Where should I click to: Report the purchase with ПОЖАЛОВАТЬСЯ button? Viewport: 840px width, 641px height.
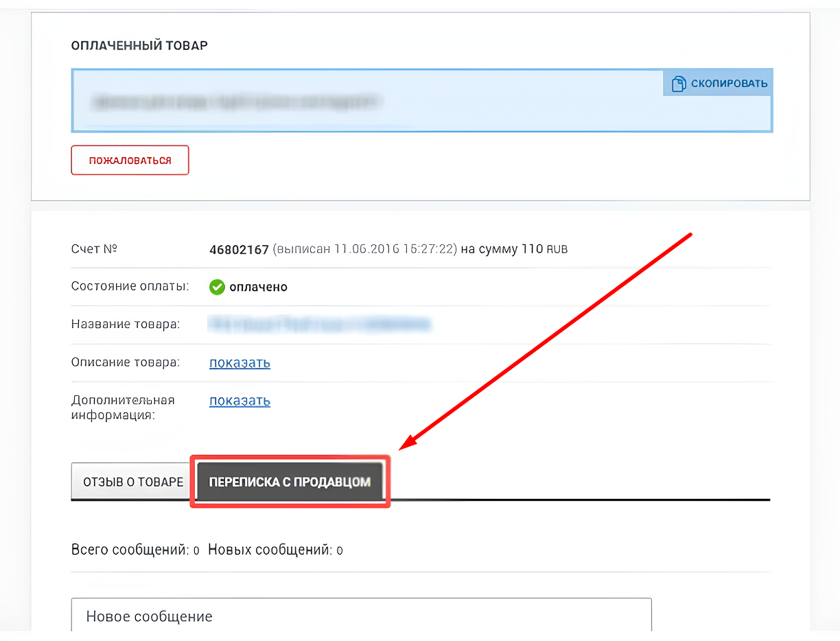point(130,161)
